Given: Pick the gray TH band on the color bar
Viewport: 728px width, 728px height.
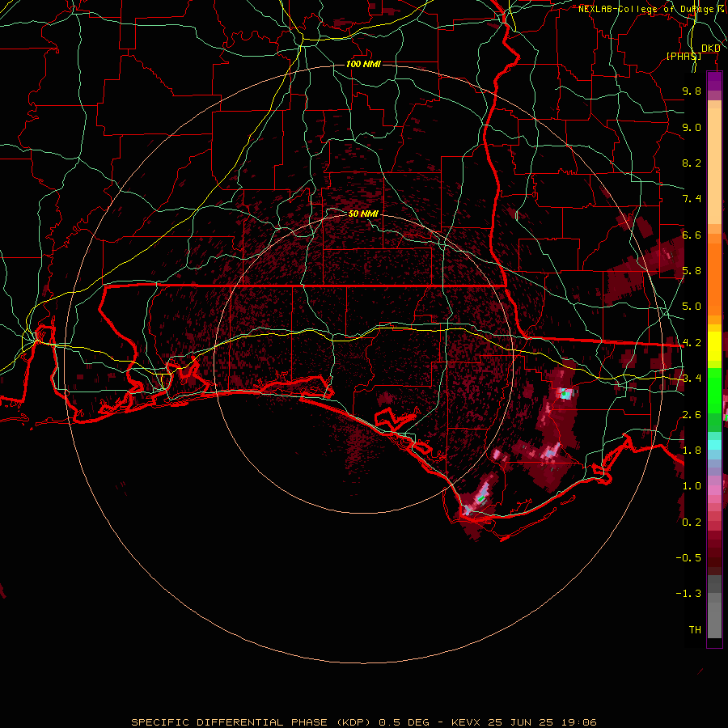Looking at the screenshot, I should tap(714, 617).
